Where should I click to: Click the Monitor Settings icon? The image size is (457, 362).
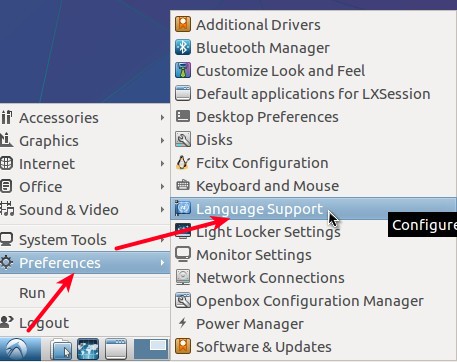pyautogui.click(x=183, y=254)
